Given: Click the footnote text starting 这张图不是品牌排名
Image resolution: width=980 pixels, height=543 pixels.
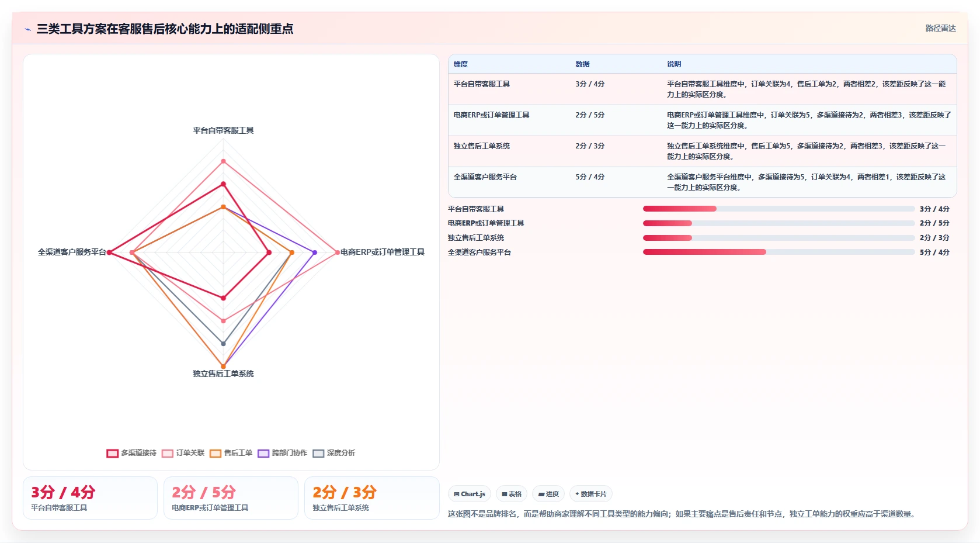Looking at the screenshot, I should point(682,514).
